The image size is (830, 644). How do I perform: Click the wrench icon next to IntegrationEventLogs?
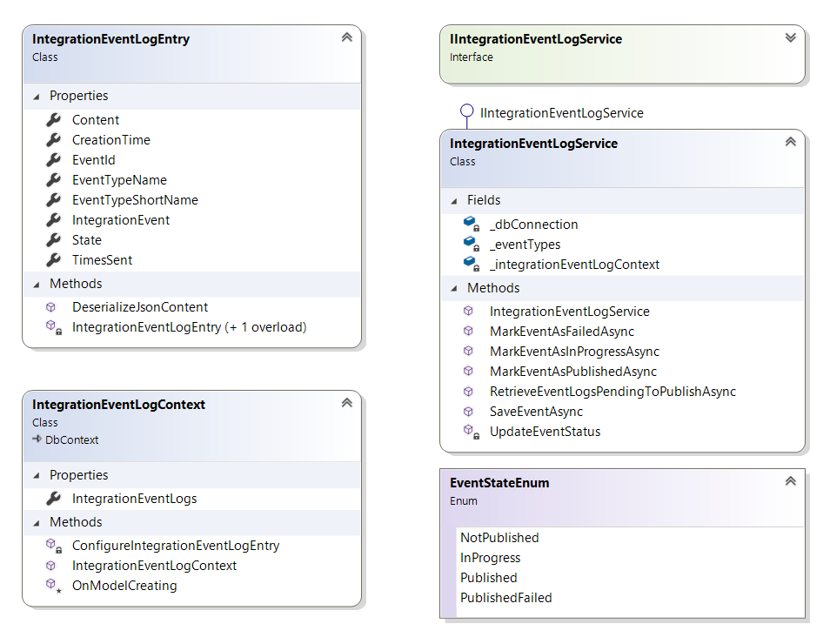point(53,499)
